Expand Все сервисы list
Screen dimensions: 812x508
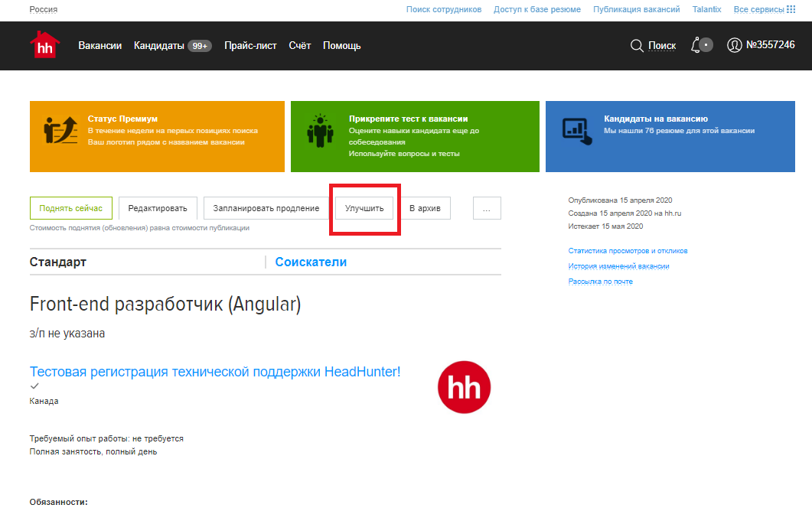(758, 9)
